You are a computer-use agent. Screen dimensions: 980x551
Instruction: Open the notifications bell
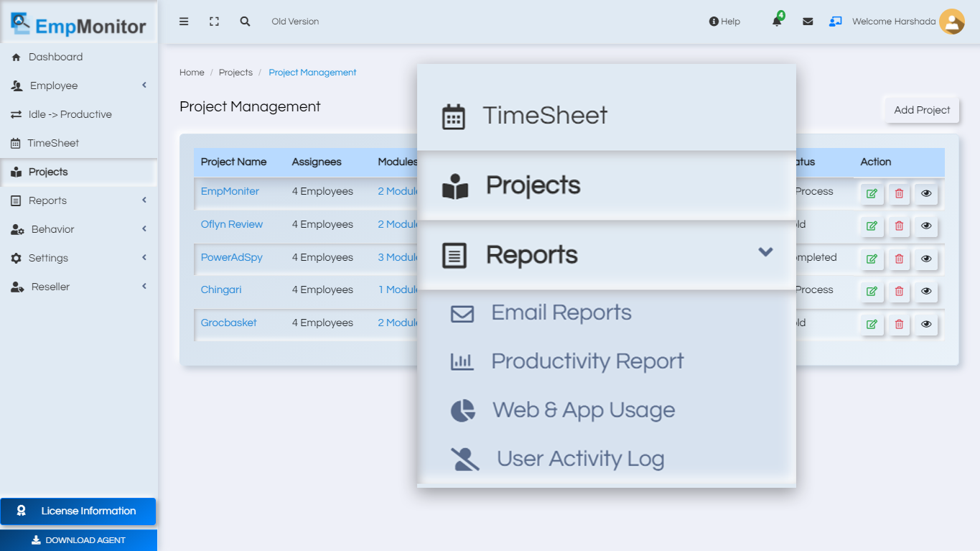[778, 22]
